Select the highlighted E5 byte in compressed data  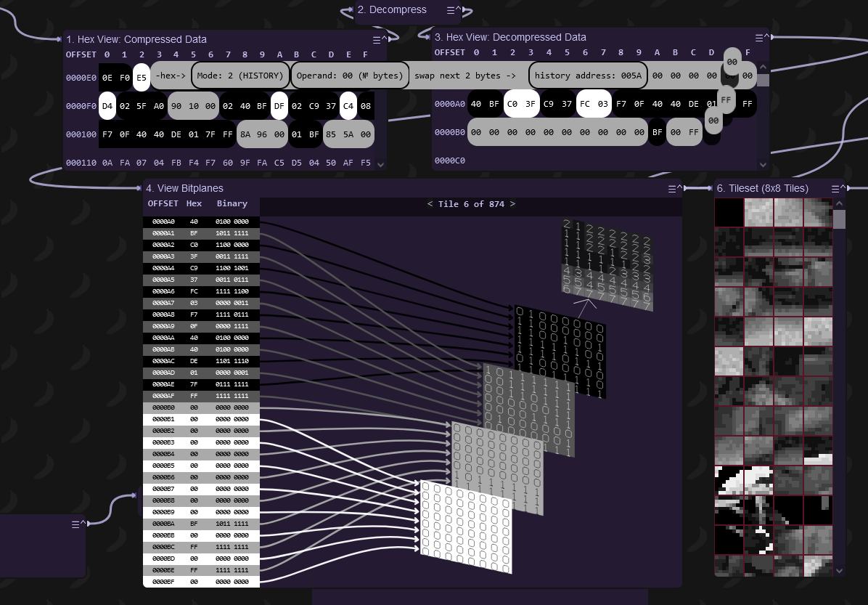pos(142,76)
